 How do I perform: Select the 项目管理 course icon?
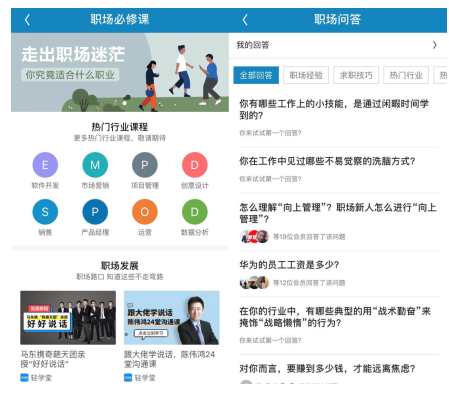145,165
